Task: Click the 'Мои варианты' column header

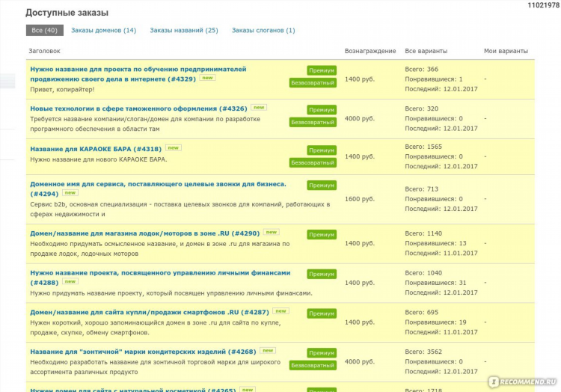Action: (506, 51)
